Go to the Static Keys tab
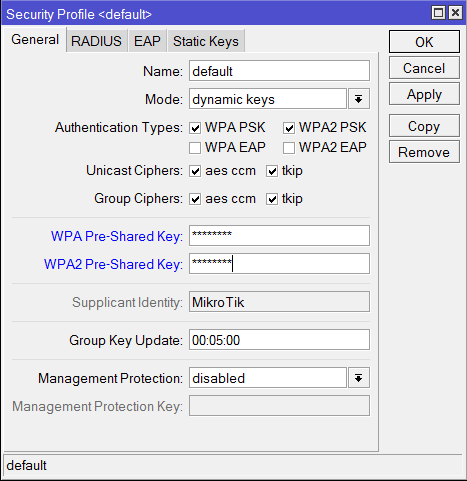This screenshot has width=467, height=481. point(206,41)
